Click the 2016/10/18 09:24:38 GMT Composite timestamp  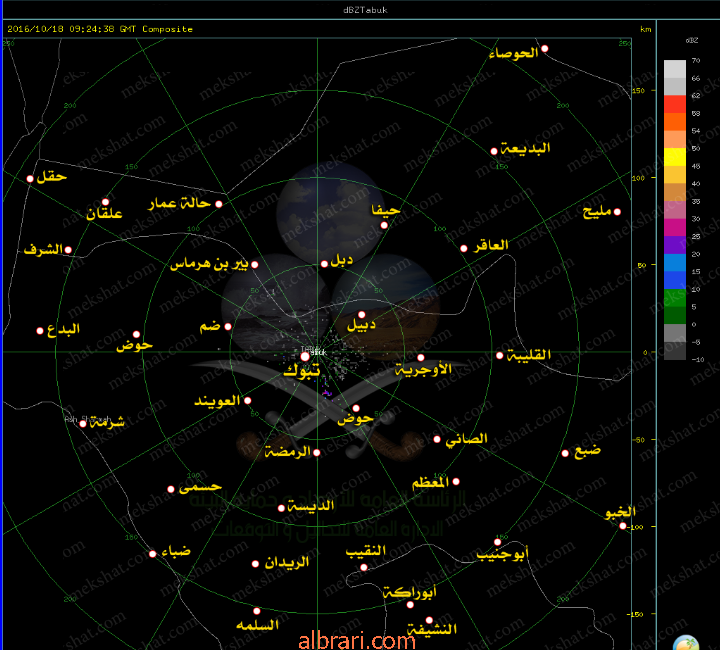pos(100,29)
